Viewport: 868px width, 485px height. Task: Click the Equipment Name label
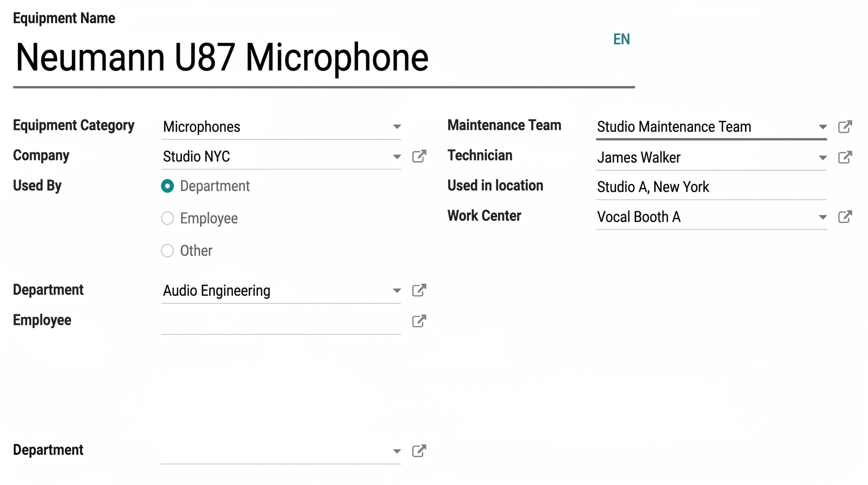tap(64, 18)
